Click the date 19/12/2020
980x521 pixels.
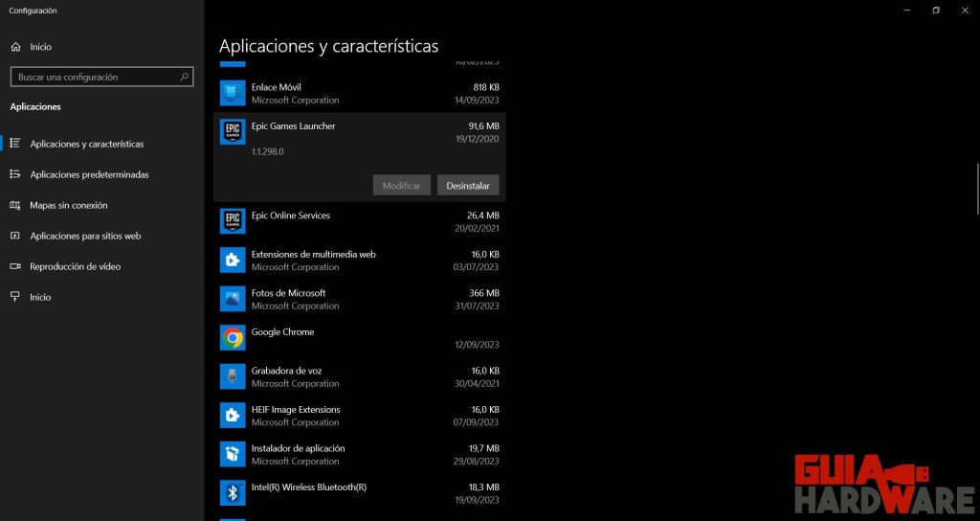(478, 139)
